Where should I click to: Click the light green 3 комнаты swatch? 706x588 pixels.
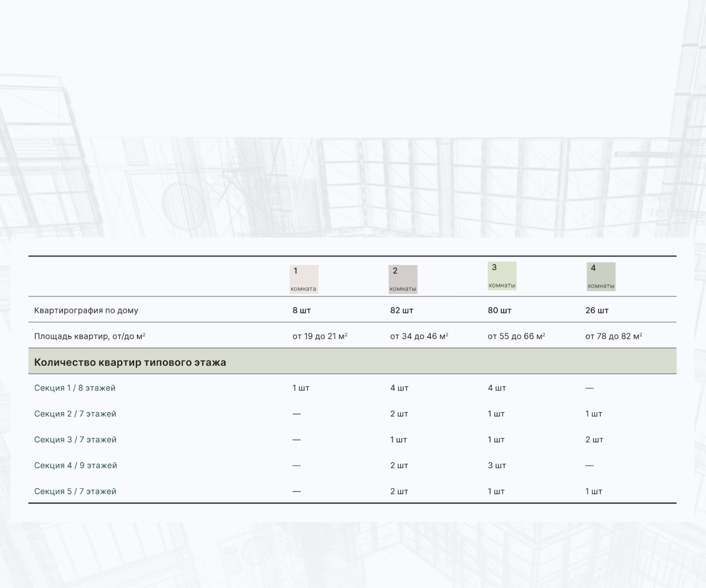tap(502, 276)
